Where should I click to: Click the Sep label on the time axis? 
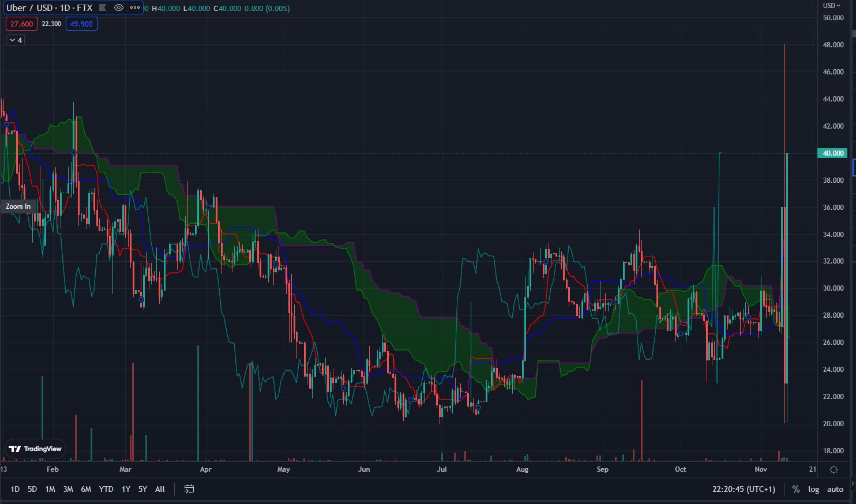[x=602, y=469]
